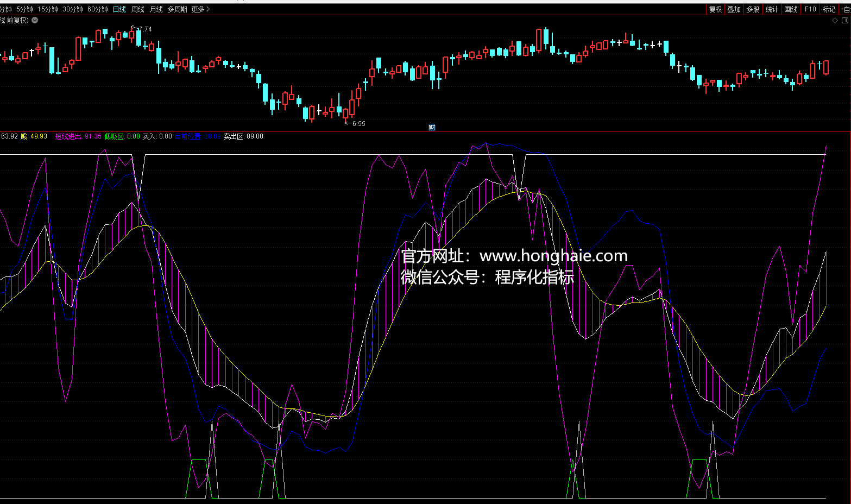Click the 复权 toolbar button
Screen dimensions: 851x504
coord(715,9)
